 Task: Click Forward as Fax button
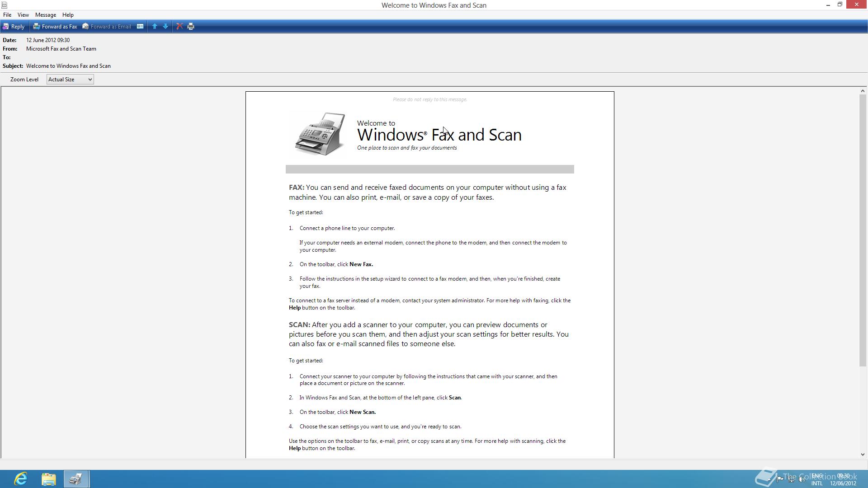55,27
